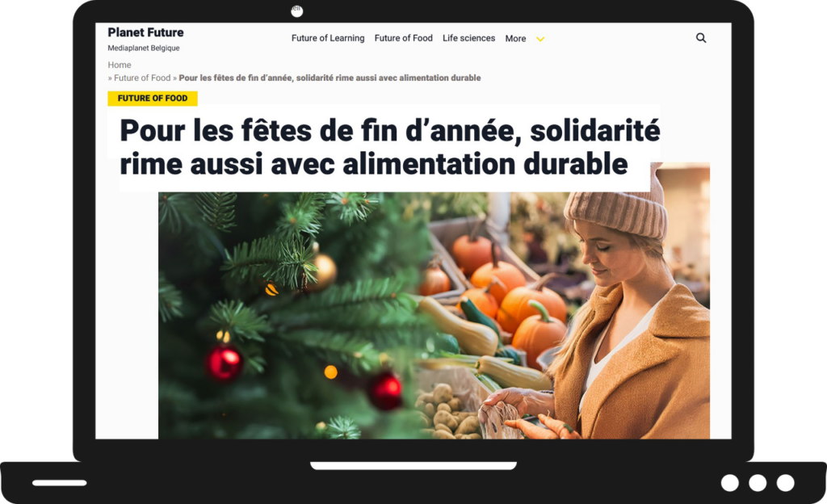827x504 pixels.
Task: Open the search magnifier icon
Action: coord(701,38)
